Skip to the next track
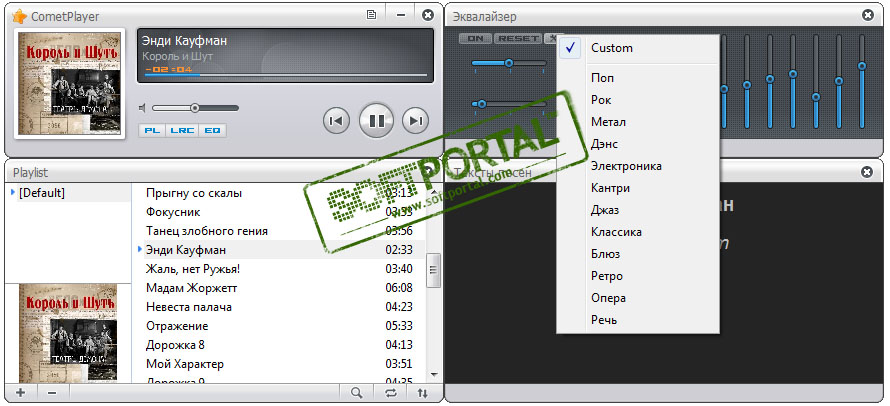Image resolution: width=890 pixels, height=406 pixels. point(415,120)
